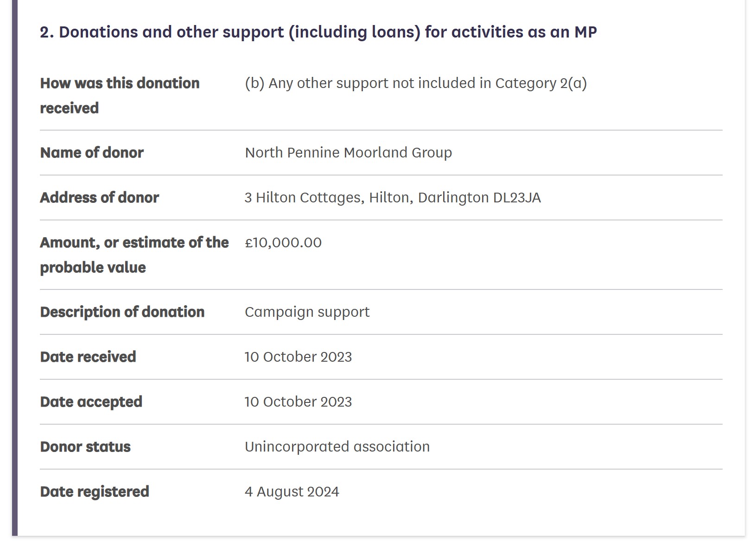Click the "Name of donor" label
The height and width of the screenshot is (546, 756).
click(x=92, y=152)
